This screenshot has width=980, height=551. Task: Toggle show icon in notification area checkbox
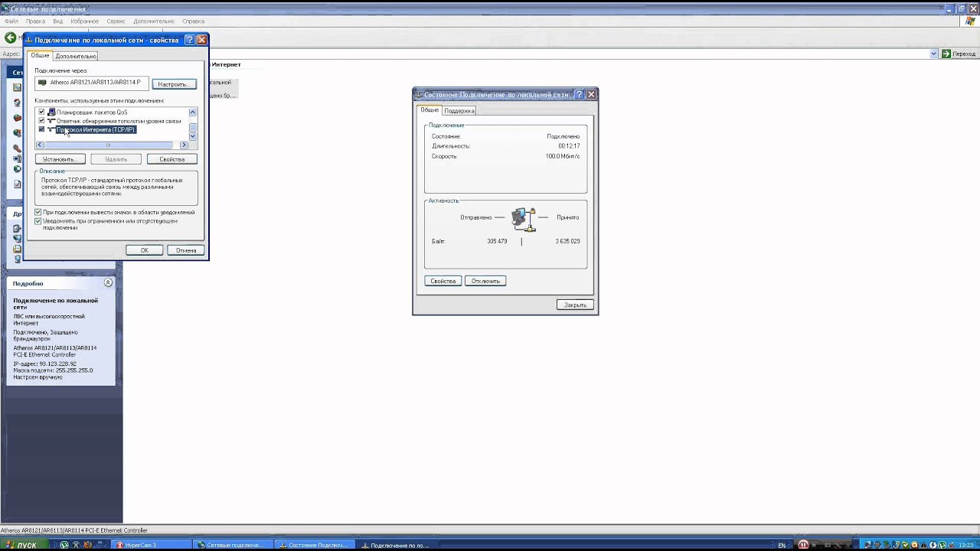(x=38, y=212)
